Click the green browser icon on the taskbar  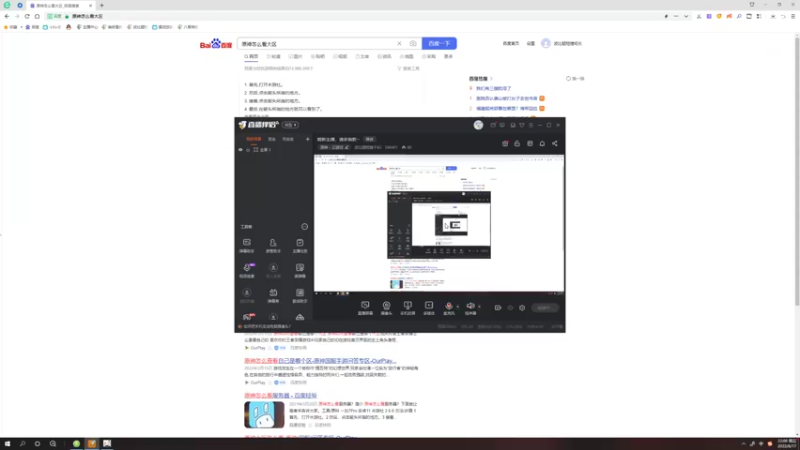(77, 444)
